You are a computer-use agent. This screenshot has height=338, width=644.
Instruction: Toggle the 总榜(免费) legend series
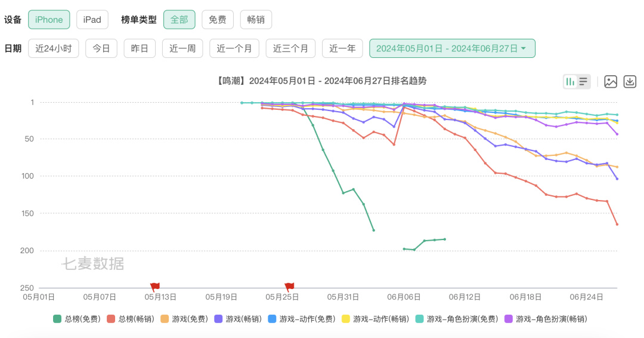coord(77,319)
